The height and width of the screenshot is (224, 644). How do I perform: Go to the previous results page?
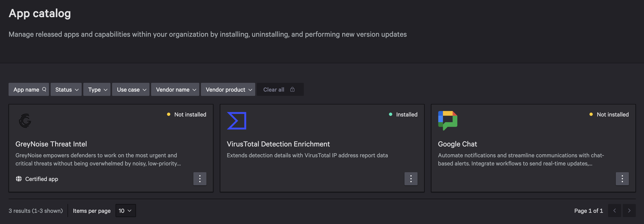click(614, 211)
